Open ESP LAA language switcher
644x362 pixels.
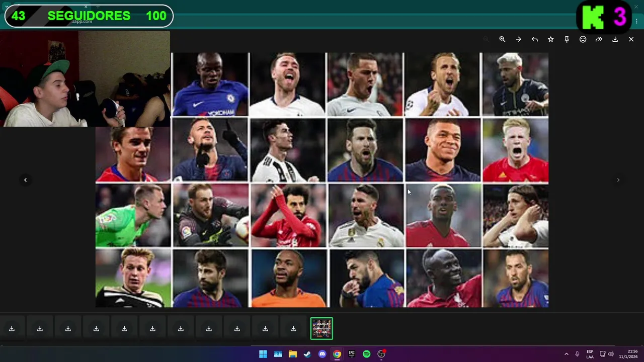pyautogui.click(x=590, y=354)
